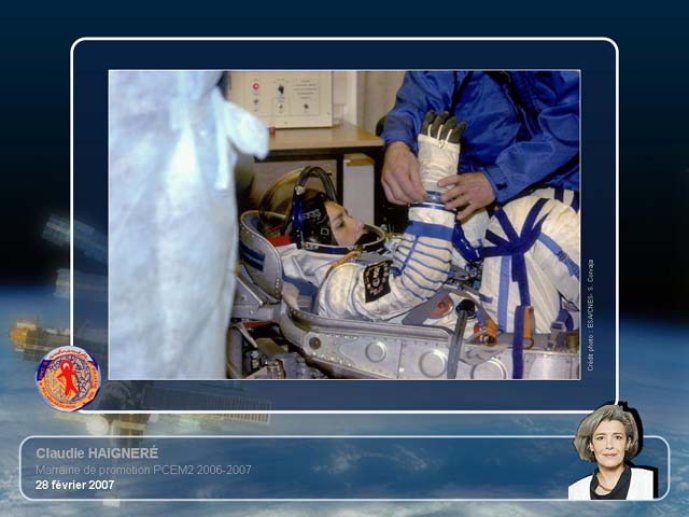
Task: Click the main astronaut suit-up photograph
Action: 344,224
